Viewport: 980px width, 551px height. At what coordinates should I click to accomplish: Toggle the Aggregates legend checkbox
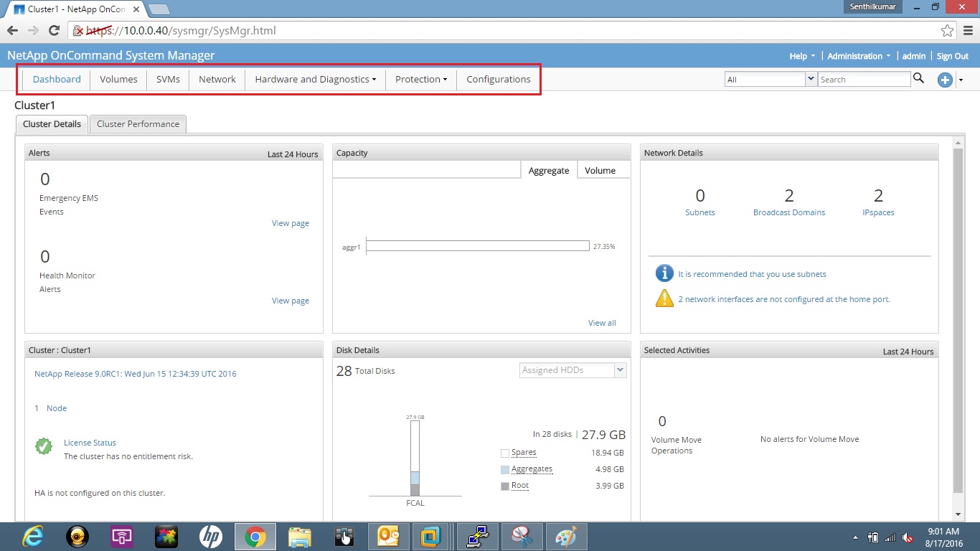tap(504, 468)
